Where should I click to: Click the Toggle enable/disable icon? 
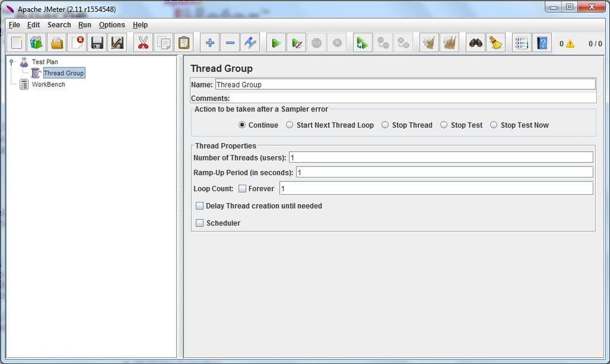point(251,43)
